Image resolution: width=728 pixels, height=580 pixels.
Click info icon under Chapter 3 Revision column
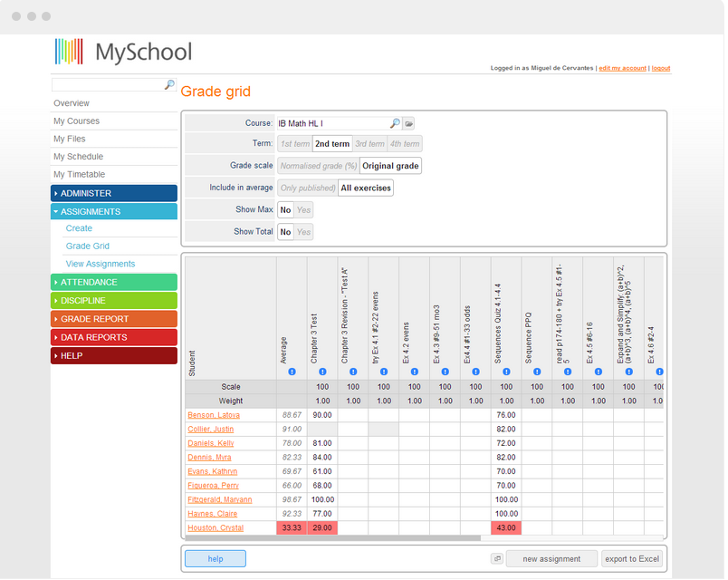tap(353, 372)
